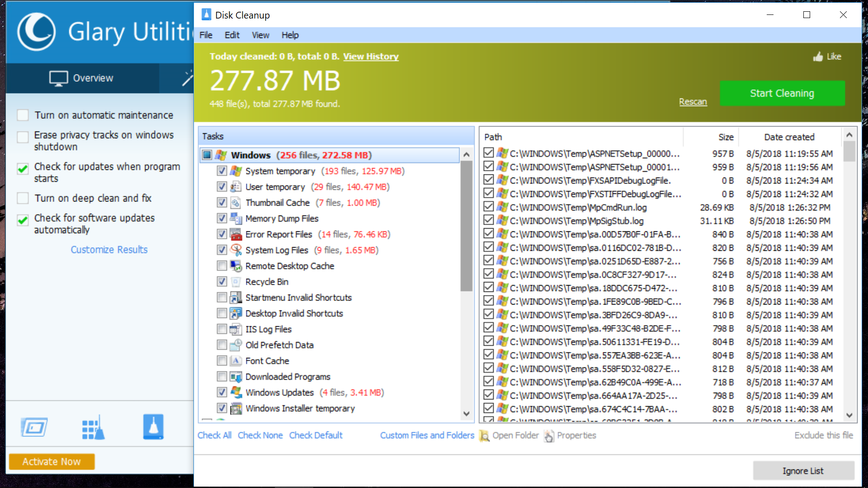Click the View History link
The width and height of the screenshot is (868, 488).
(x=371, y=56)
